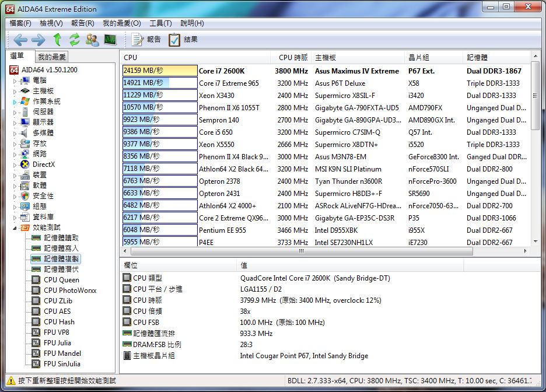Sort by the 主機板 column header
546x392 pixels.
coord(358,58)
